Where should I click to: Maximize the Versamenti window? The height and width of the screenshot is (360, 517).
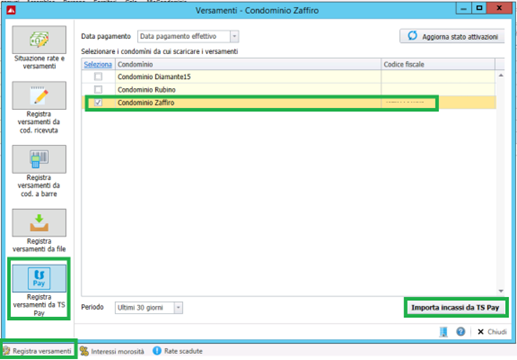pyautogui.click(x=479, y=8)
